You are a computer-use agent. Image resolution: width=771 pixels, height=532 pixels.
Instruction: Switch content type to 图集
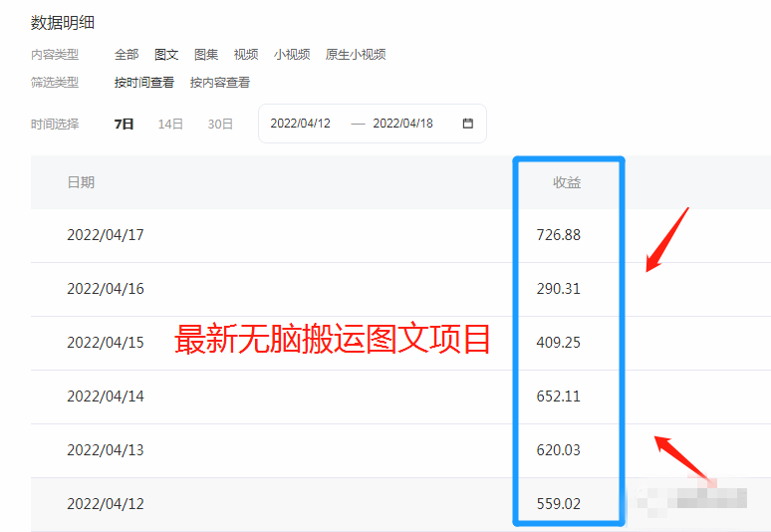click(x=206, y=55)
